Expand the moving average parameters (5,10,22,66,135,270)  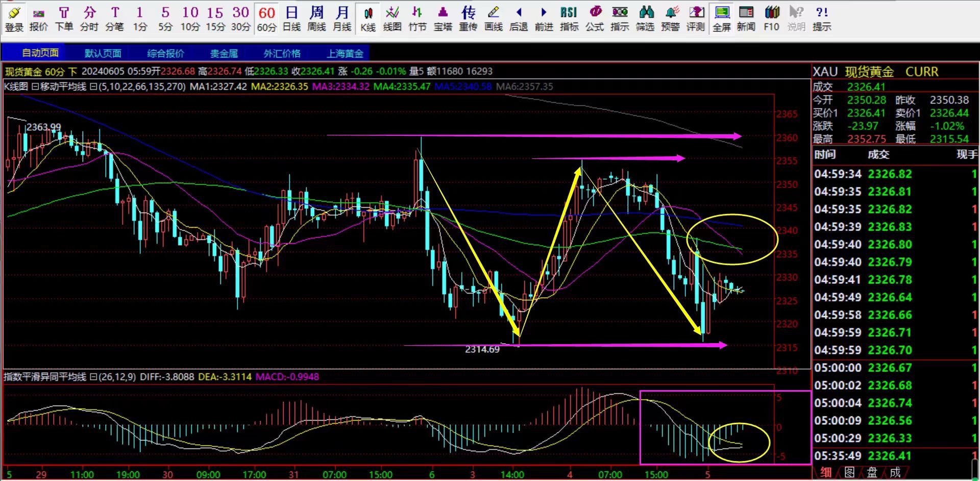coord(93,87)
